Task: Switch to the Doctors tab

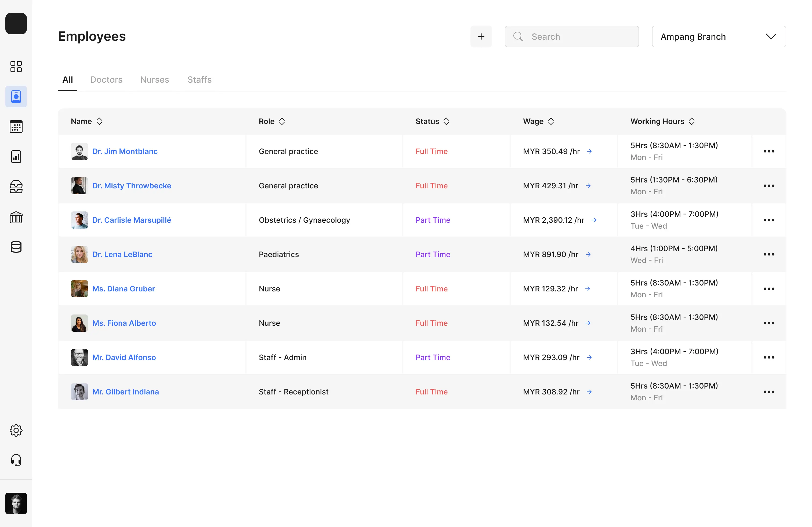Action: [x=106, y=80]
